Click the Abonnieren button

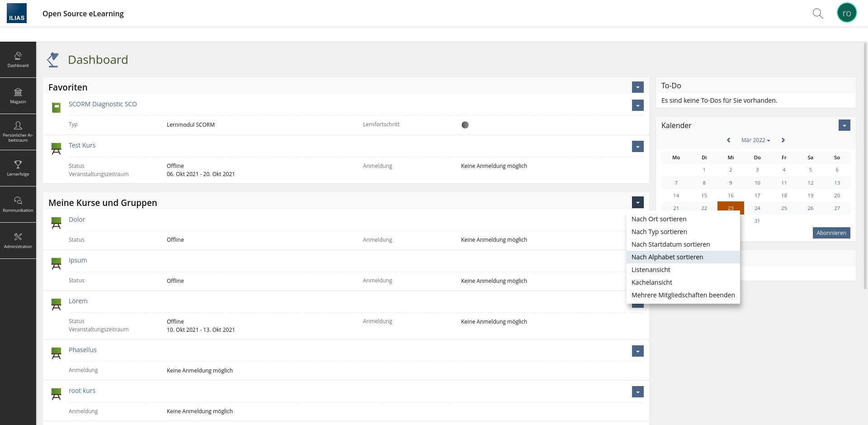[831, 233]
